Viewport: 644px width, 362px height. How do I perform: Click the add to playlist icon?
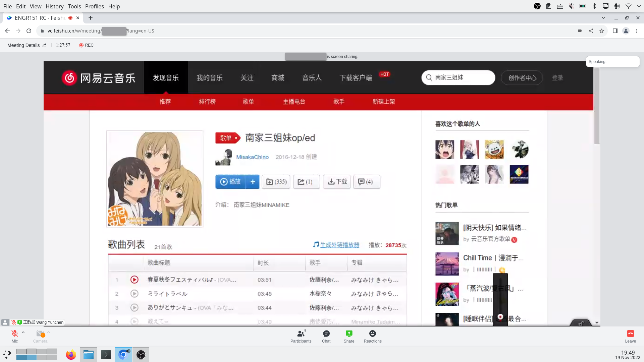[253, 181]
